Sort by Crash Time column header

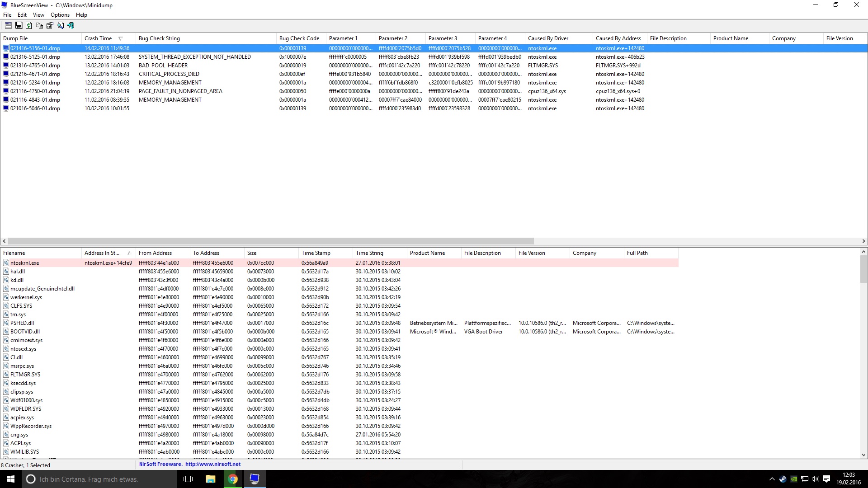98,38
